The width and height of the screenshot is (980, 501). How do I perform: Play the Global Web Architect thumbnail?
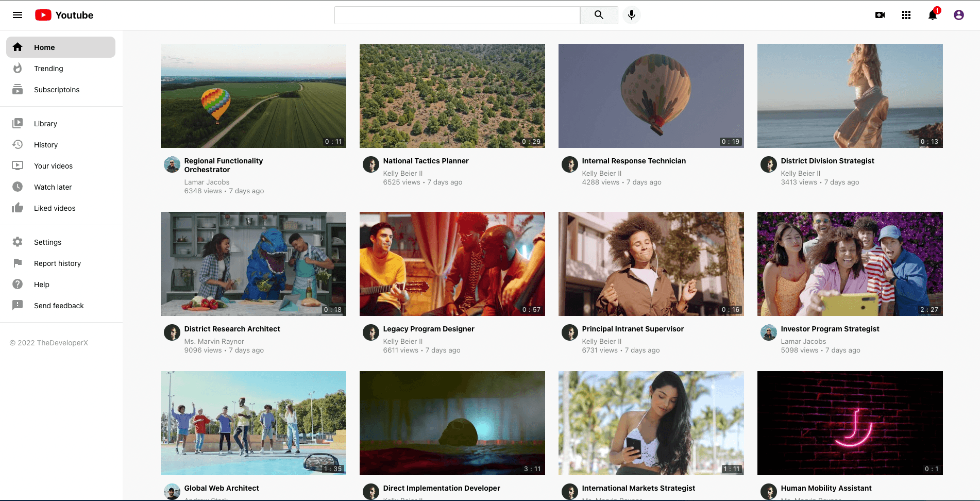click(254, 423)
